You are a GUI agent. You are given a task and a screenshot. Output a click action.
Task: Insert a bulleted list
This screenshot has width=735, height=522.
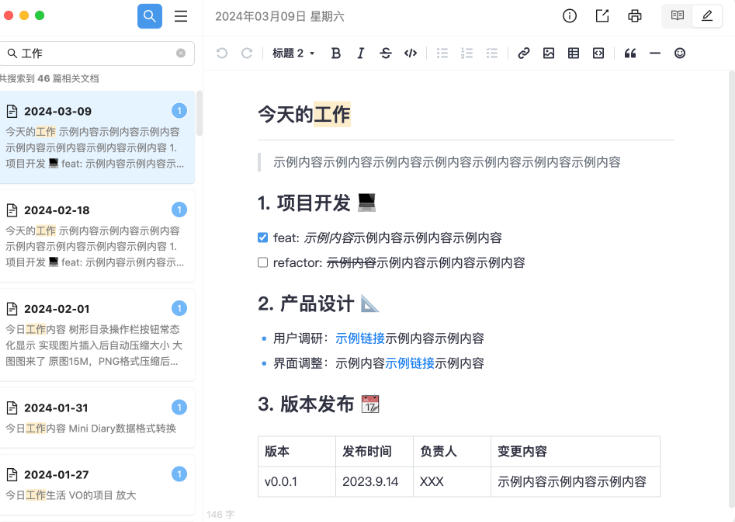pos(442,53)
